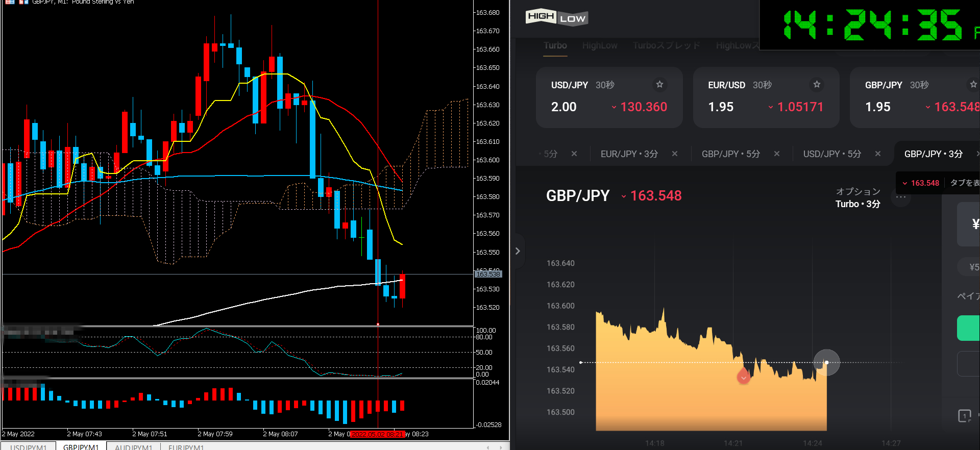
Task: Click the trade count icon at bottom right
Action: click(x=964, y=416)
